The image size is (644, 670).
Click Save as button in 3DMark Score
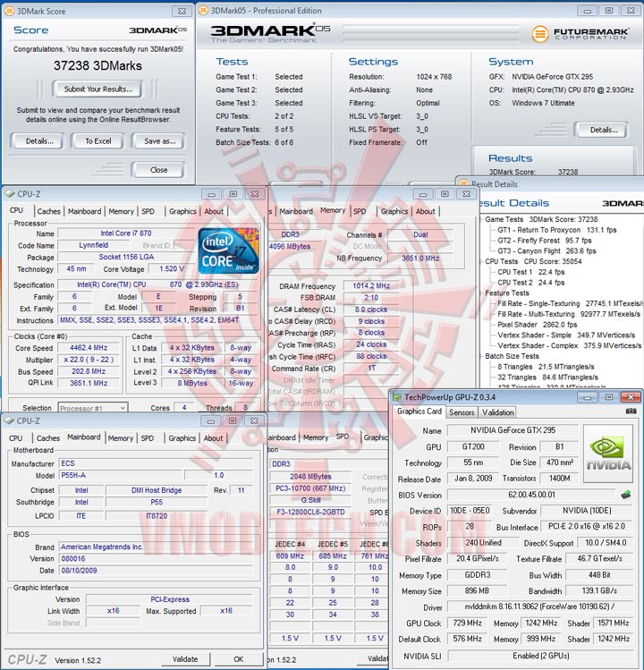pos(159,141)
